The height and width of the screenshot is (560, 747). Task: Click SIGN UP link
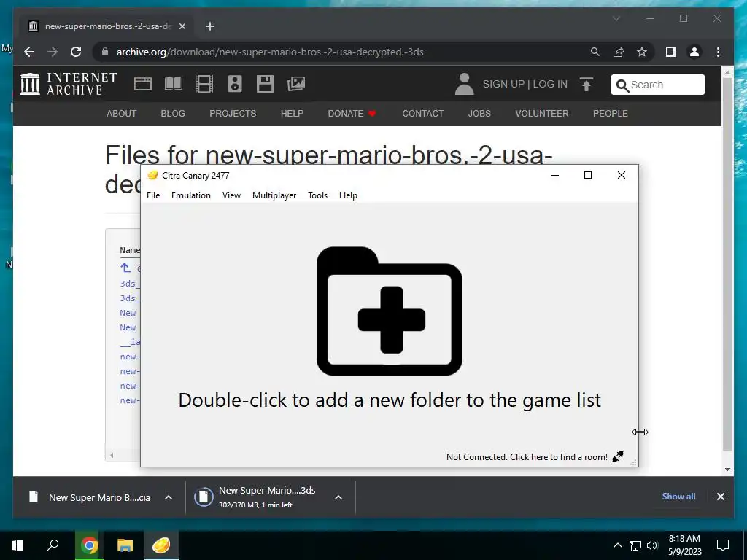coord(503,85)
